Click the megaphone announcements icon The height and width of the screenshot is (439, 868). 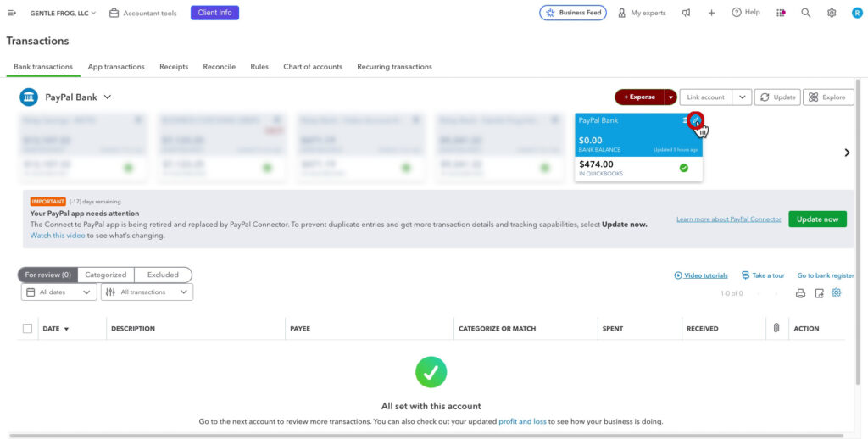tap(687, 13)
